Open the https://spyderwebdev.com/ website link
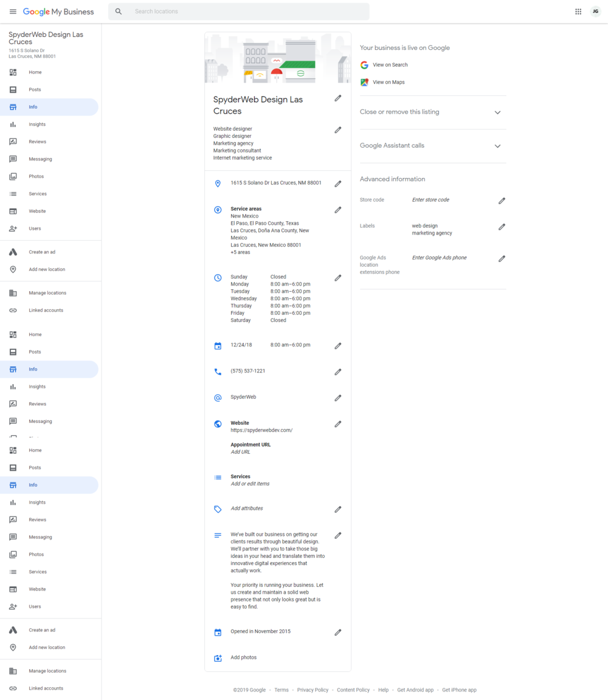Screen dimensions: 608x700 pos(261,430)
